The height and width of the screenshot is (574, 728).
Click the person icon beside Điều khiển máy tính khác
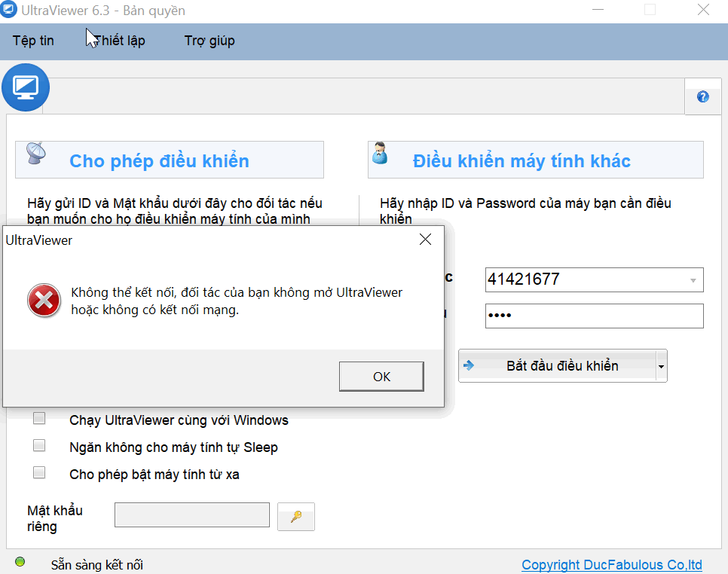[x=380, y=153]
